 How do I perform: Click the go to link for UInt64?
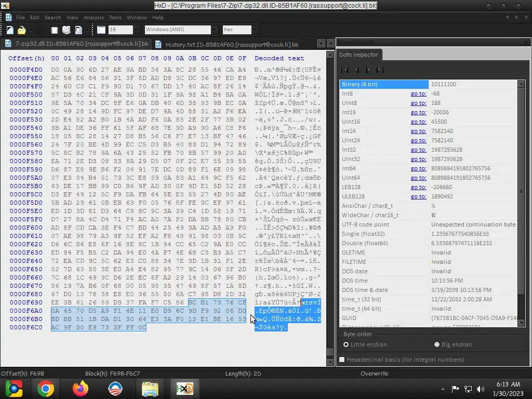(x=418, y=178)
